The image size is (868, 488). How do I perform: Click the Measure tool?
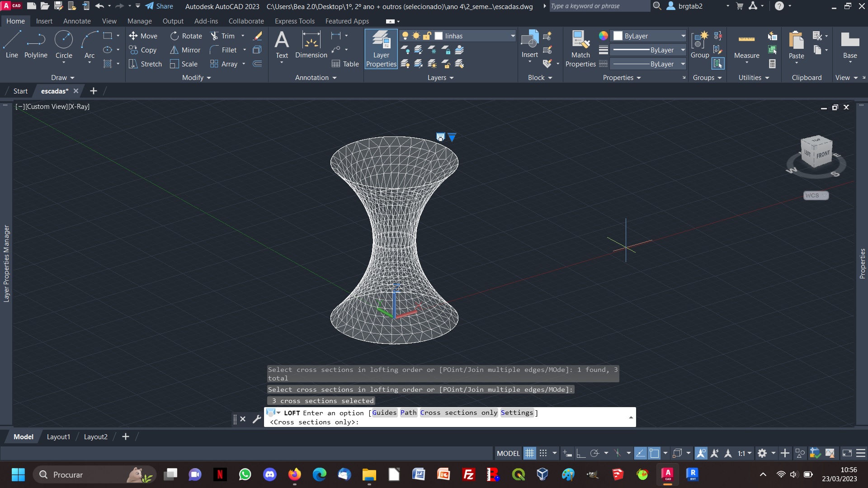(746, 45)
